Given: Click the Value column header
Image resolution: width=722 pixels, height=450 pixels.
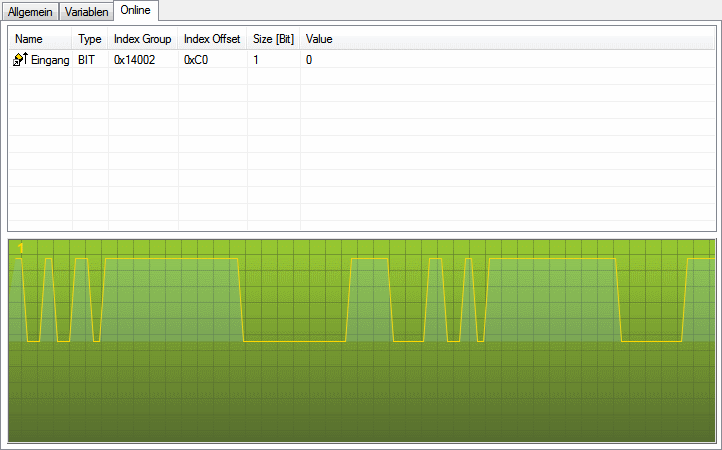Looking at the screenshot, I should coord(319,39).
